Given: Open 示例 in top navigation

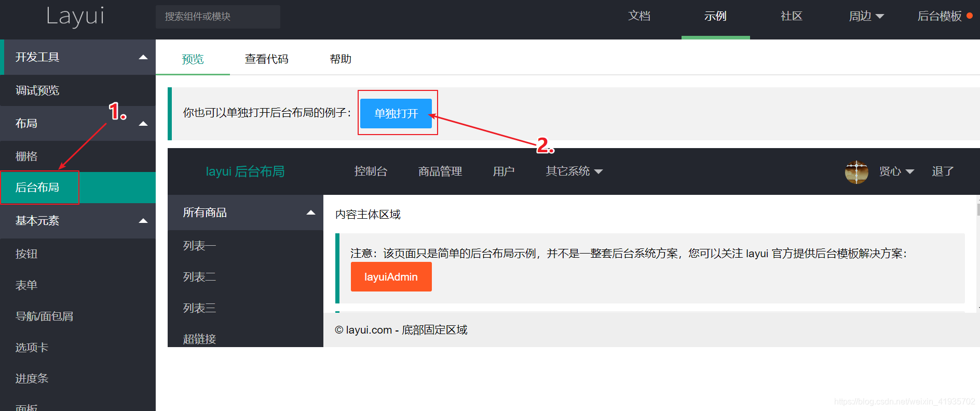Looking at the screenshot, I should [715, 16].
